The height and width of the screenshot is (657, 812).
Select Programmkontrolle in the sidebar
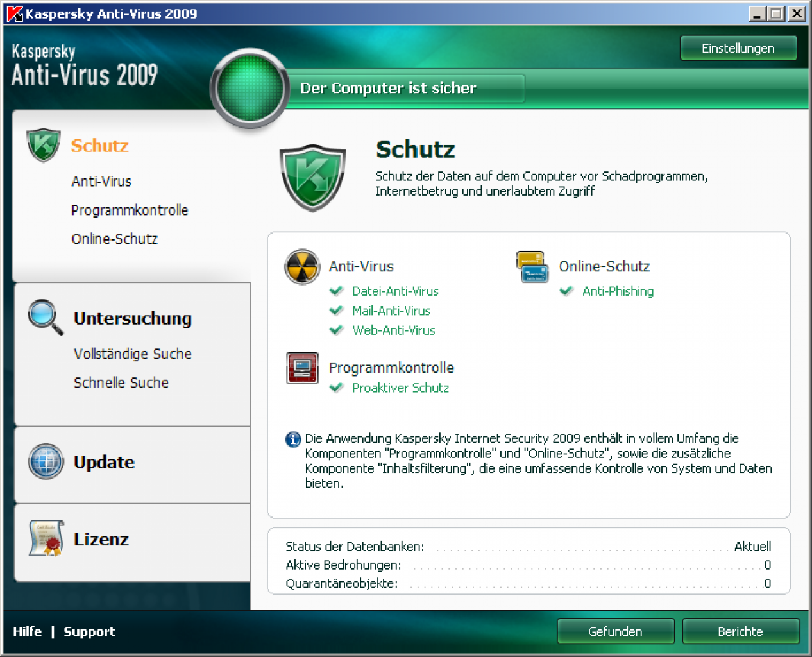(x=130, y=210)
